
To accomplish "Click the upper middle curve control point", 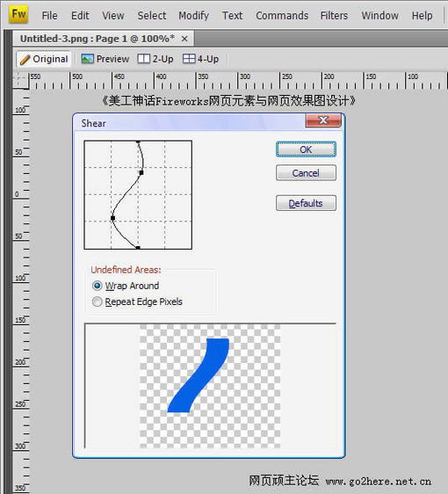I will (x=141, y=172).
